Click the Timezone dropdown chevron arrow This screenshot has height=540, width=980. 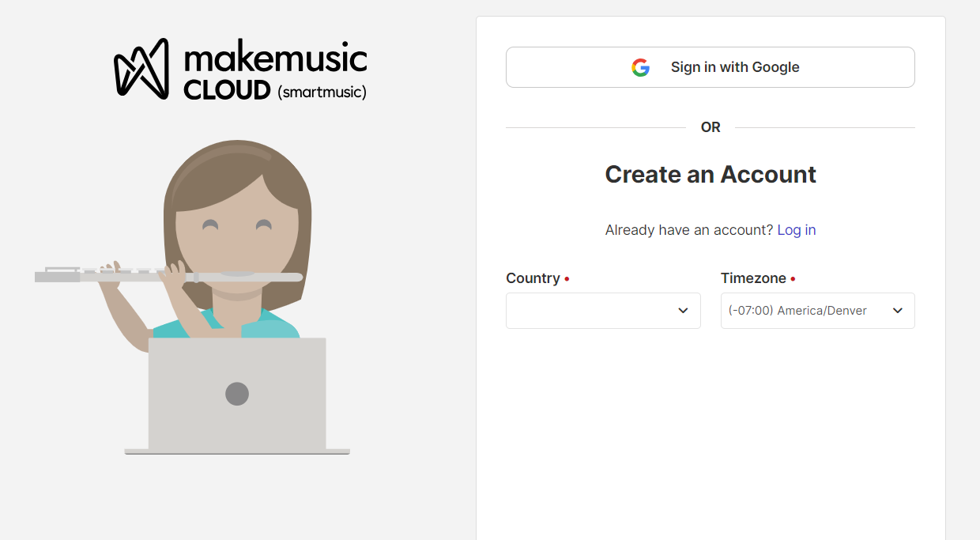tap(898, 311)
